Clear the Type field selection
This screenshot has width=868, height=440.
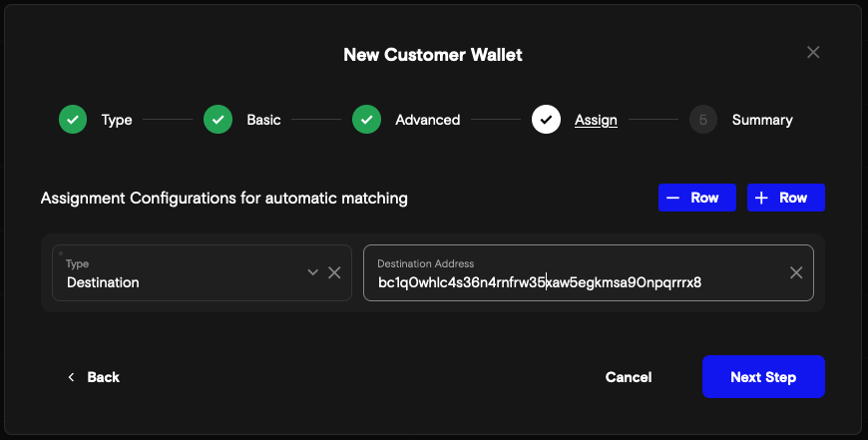tap(335, 272)
